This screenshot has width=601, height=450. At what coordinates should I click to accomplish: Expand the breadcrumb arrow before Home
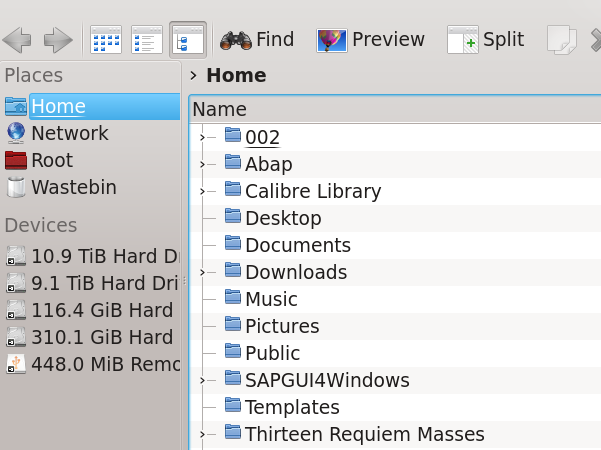coord(193,76)
